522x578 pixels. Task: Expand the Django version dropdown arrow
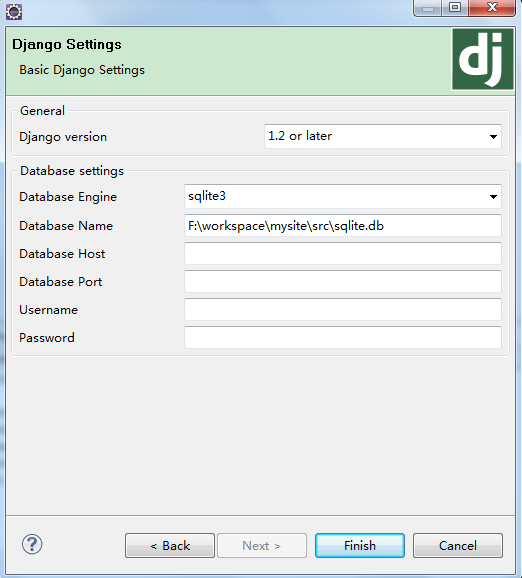(493, 137)
